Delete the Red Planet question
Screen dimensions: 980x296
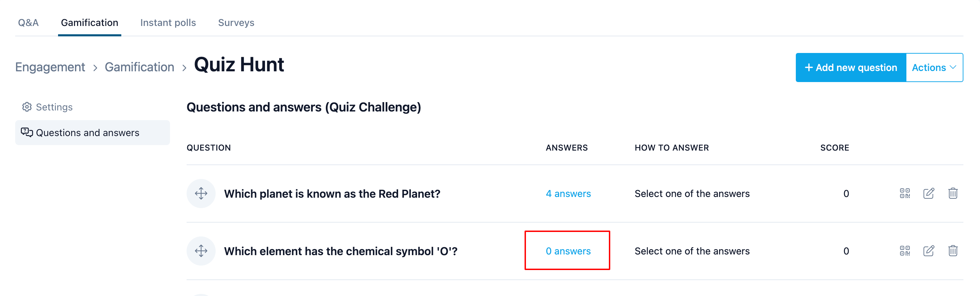(x=953, y=194)
